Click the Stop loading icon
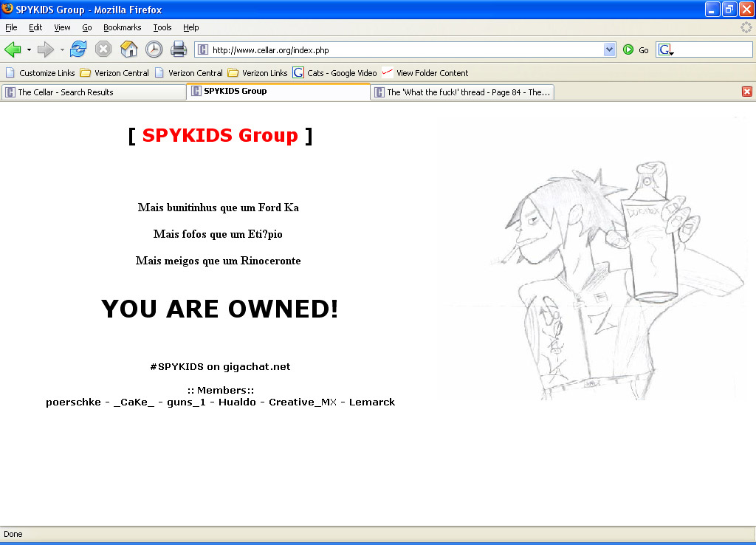This screenshot has width=756, height=545. 103,49
